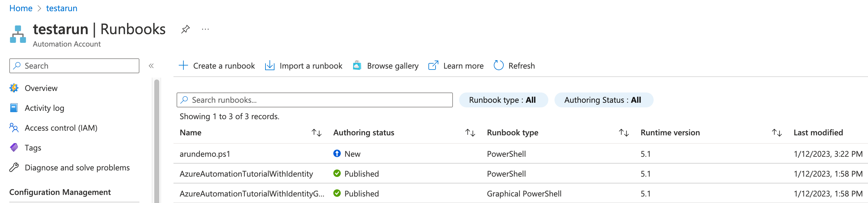
Task: Click the Create a runbook plus icon
Action: click(x=183, y=65)
